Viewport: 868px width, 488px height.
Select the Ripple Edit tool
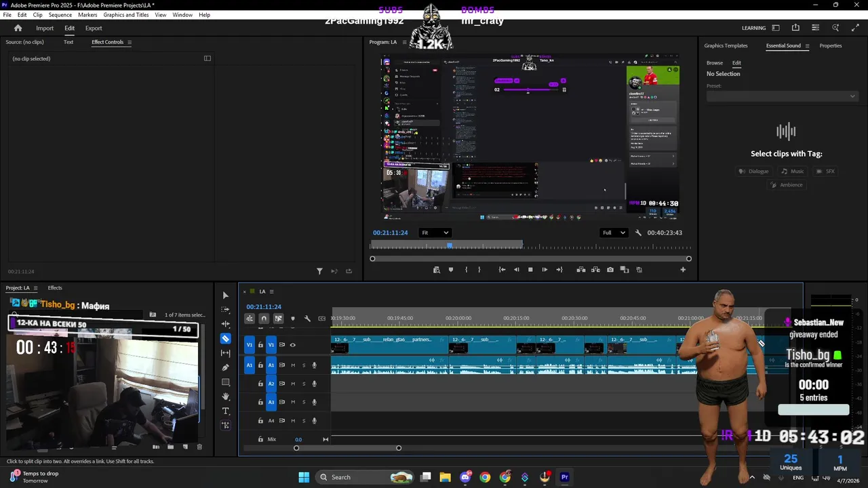226,324
